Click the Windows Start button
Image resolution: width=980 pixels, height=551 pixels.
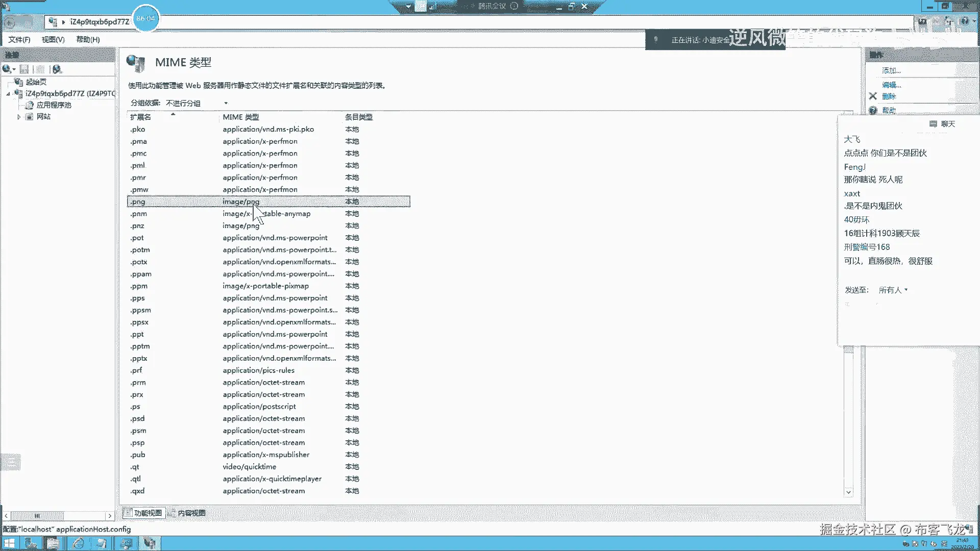point(9,543)
